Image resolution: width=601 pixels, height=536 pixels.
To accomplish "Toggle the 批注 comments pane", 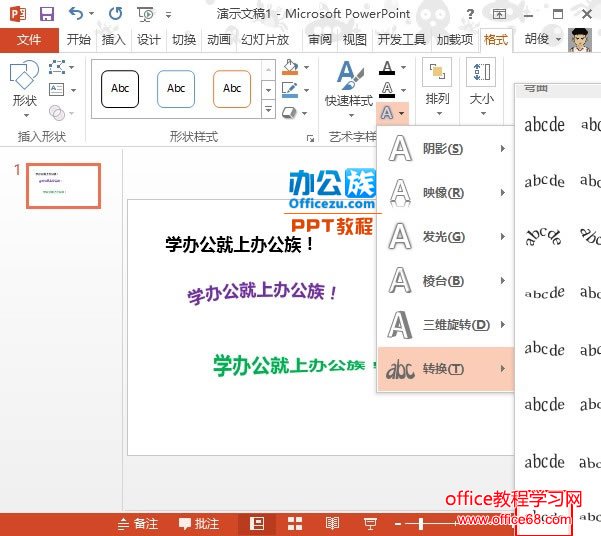I will pyautogui.click(x=199, y=524).
